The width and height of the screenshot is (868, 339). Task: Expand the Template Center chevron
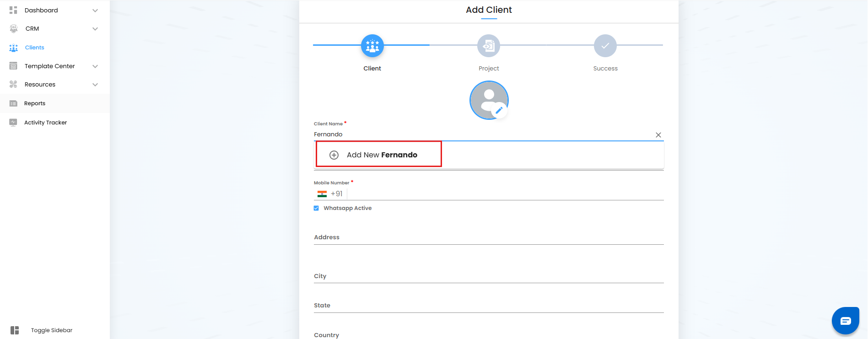tap(95, 66)
